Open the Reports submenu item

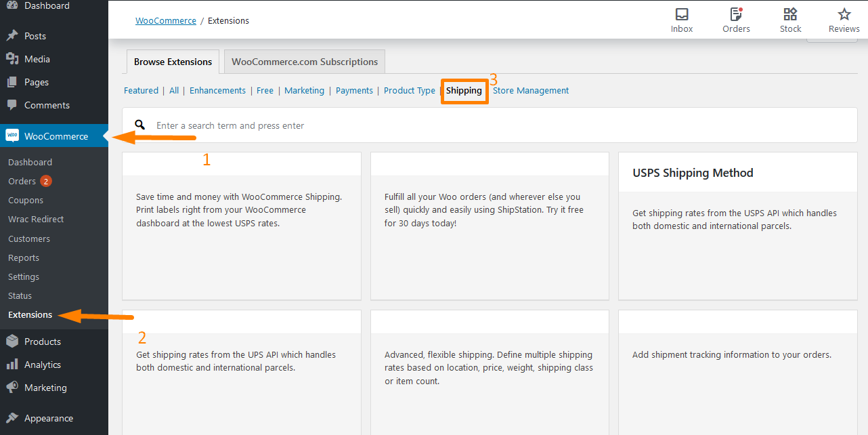click(24, 257)
